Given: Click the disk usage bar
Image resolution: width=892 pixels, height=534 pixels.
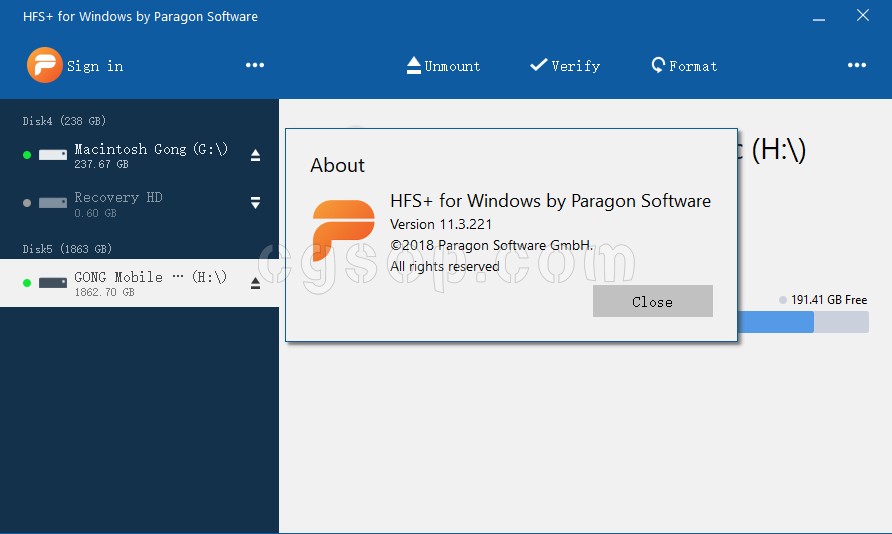Looking at the screenshot, I should tap(802, 322).
